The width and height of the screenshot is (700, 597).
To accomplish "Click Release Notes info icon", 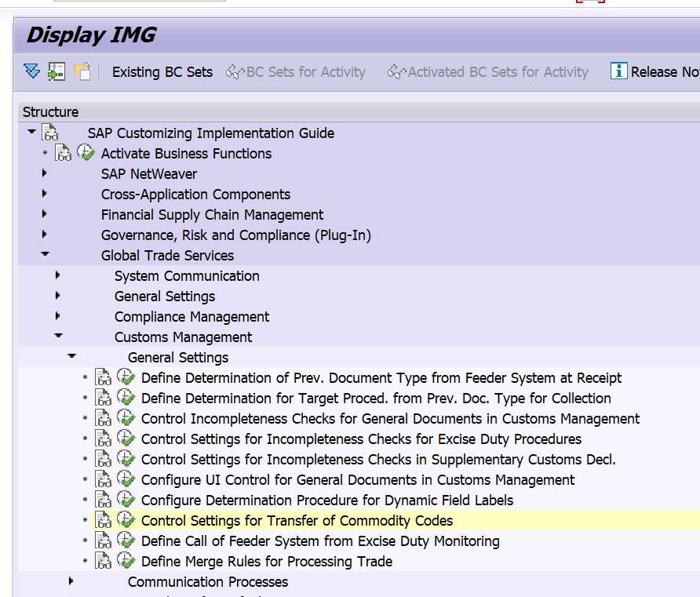I will (618, 71).
